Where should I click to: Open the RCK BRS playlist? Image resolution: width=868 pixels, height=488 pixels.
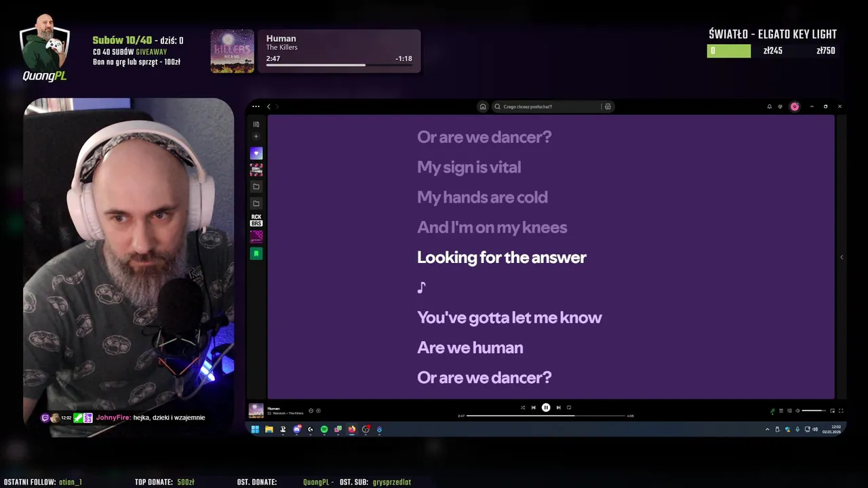point(256,220)
